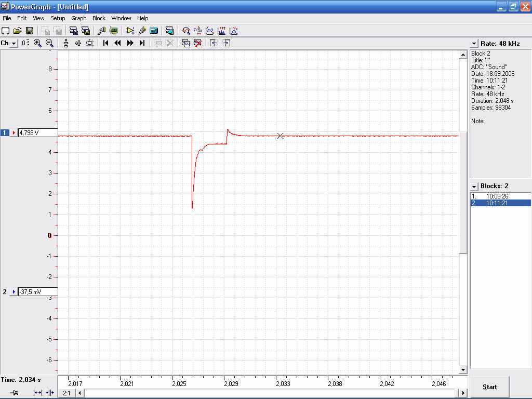This screenshot has width=532, height=399.
Task: Click the vertical scrollbar down arrow
Action: click(463, 369)
